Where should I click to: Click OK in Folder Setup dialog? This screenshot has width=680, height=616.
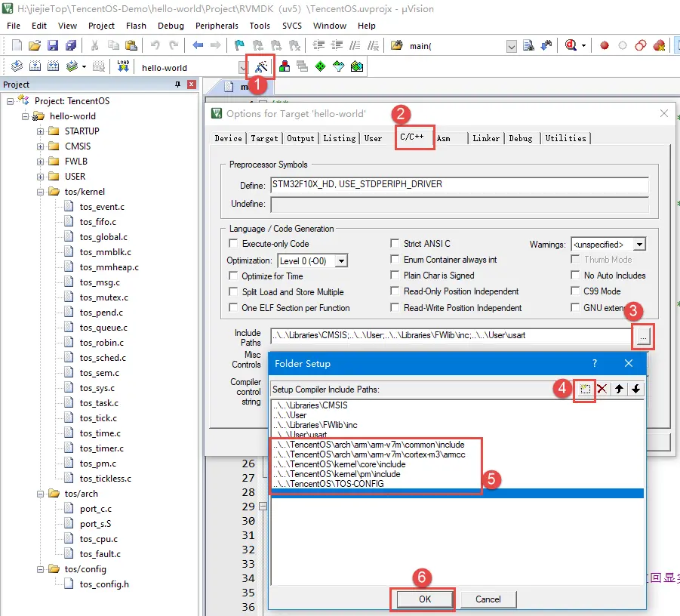(x=425, y=599)
